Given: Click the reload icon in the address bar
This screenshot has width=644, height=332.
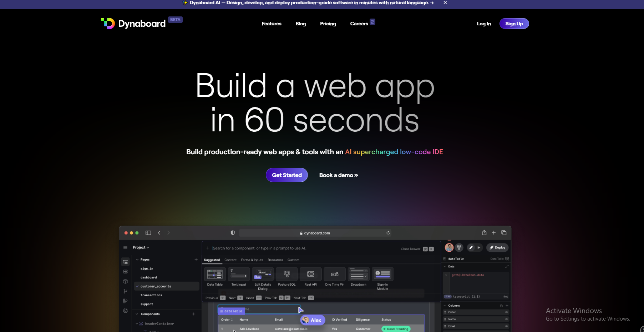Looking at the screenshot, I should pyautogui.click(x=388, y=233).
